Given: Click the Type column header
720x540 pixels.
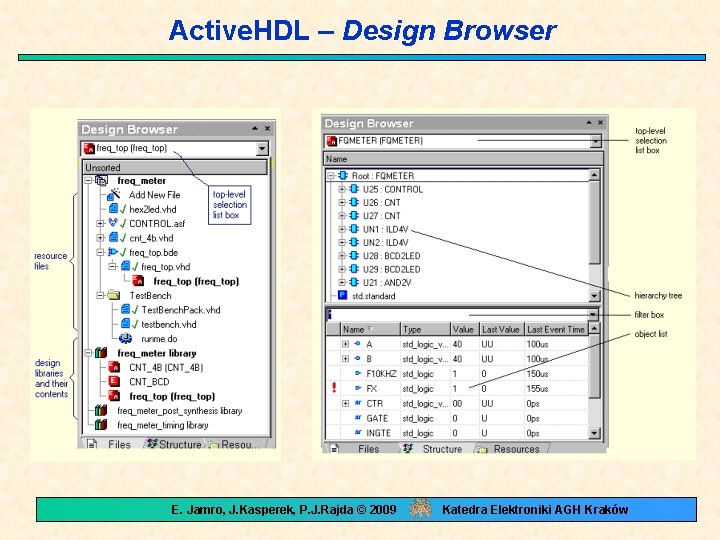Looking at the screenshot, I should pyautogui.click(x=425, y=329).
